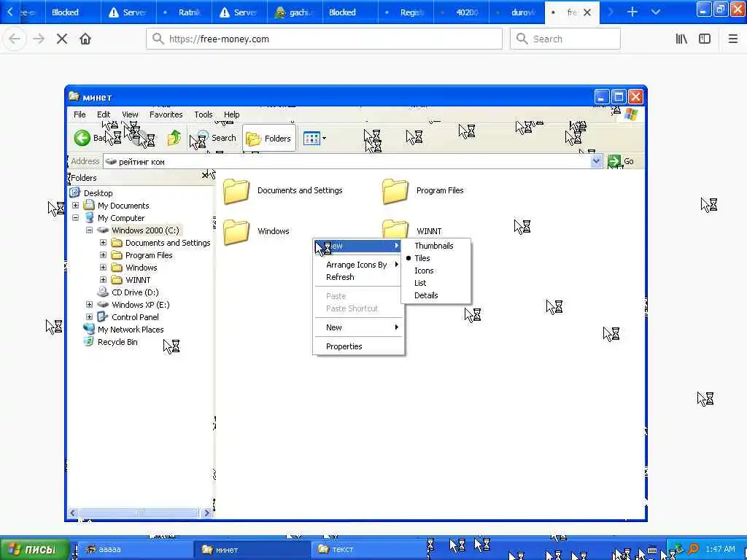Select the Windows folder icon in content pane
The width and height of the screenshot is (747, 560).
click(x=236, y=232)
